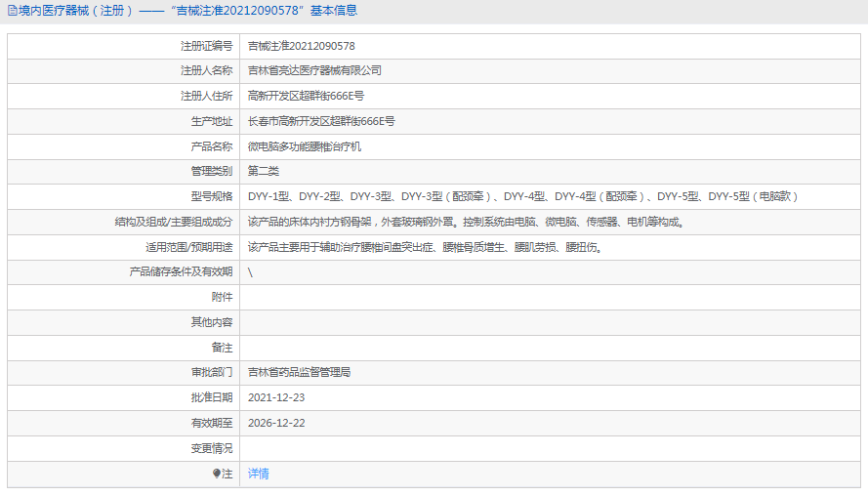The height and width of the screenshot is (496, 868).
Task: Click the label 其他内容
Action: (x=212, y=322)
